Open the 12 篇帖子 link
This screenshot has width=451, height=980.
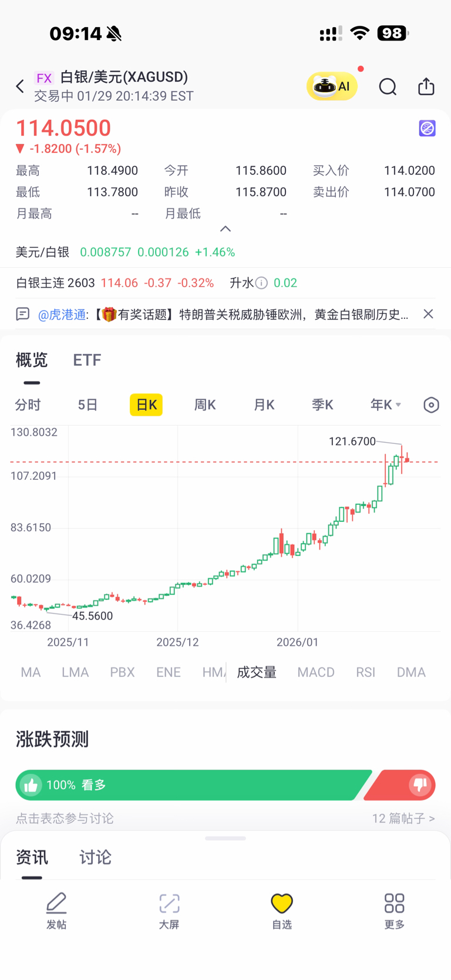[403, 818]
